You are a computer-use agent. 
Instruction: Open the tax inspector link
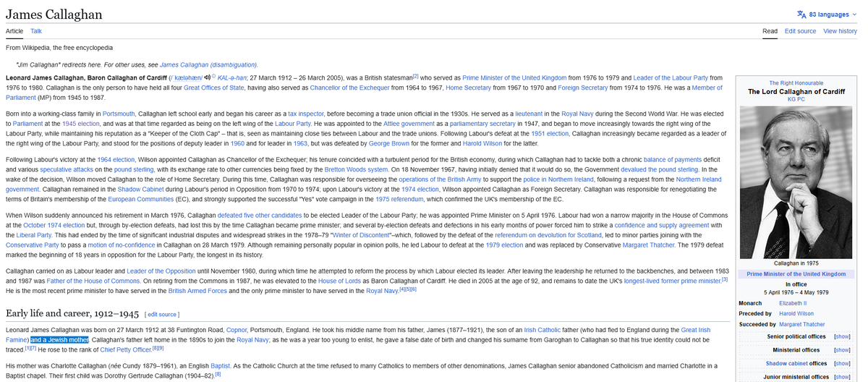click(305, 114)
